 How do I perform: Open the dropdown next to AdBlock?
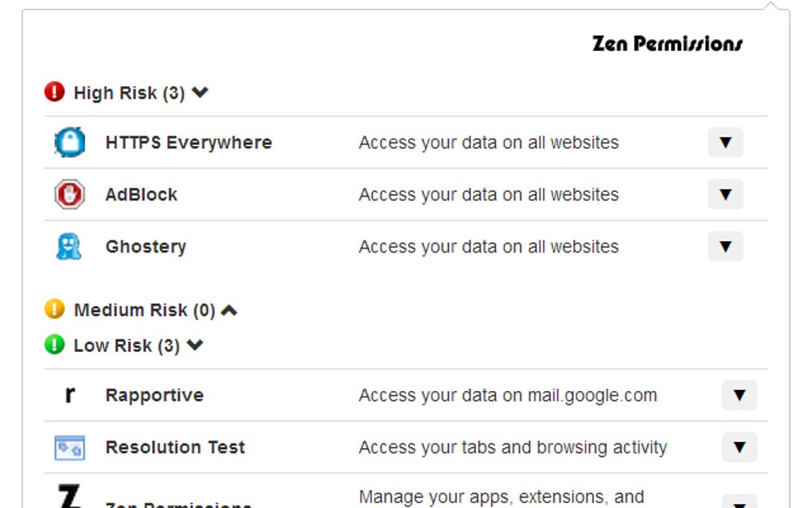point(725,194)
